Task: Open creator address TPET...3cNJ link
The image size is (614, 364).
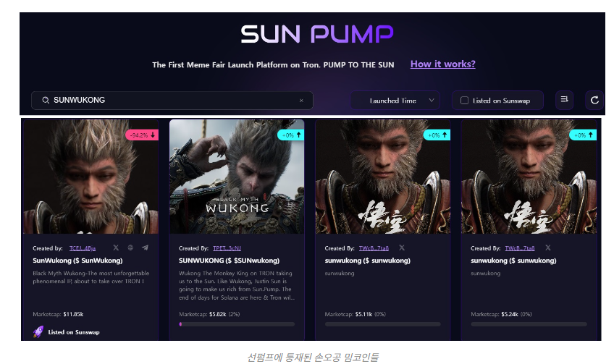Action: click(x=227, y=248)
